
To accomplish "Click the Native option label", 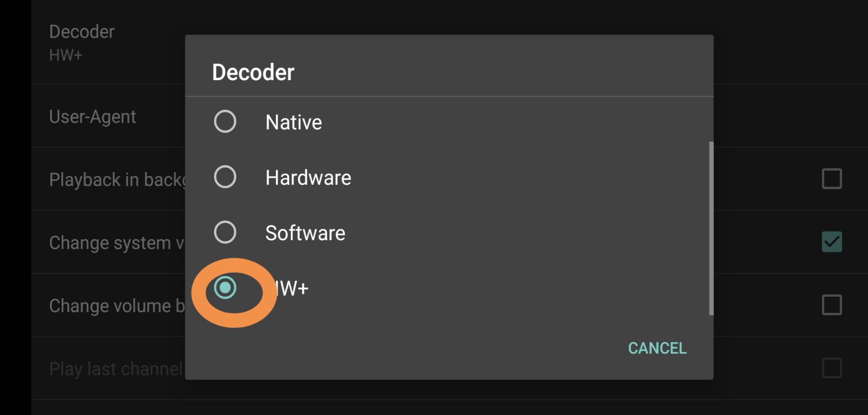I will coord(294,122).
